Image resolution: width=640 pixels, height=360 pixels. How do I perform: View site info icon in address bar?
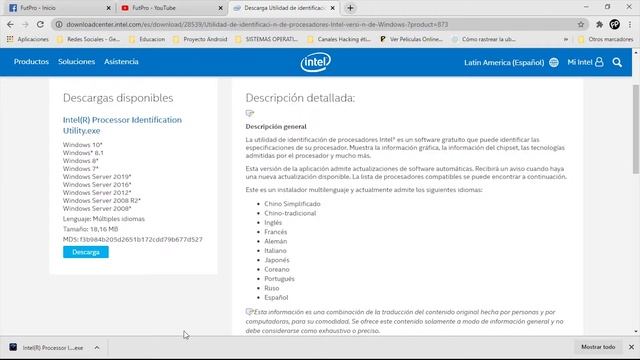59,24
